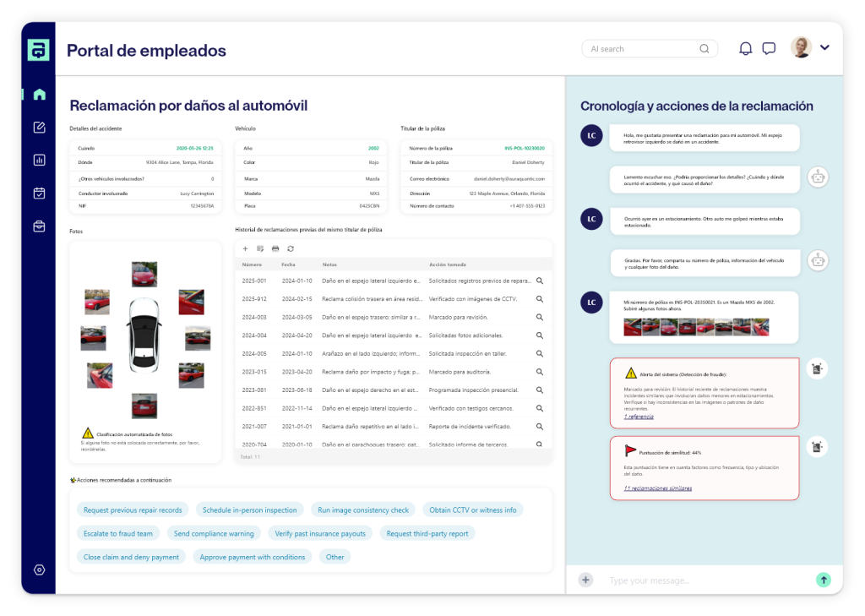Image resolution: width=865 pixels, height=616 pixels.
Task: Click the AI search input field
Action: coord(642,49)
